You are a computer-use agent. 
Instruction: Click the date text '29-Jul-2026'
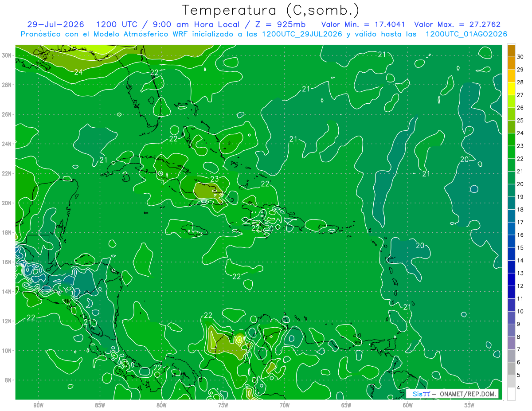[x=55, y=24]
